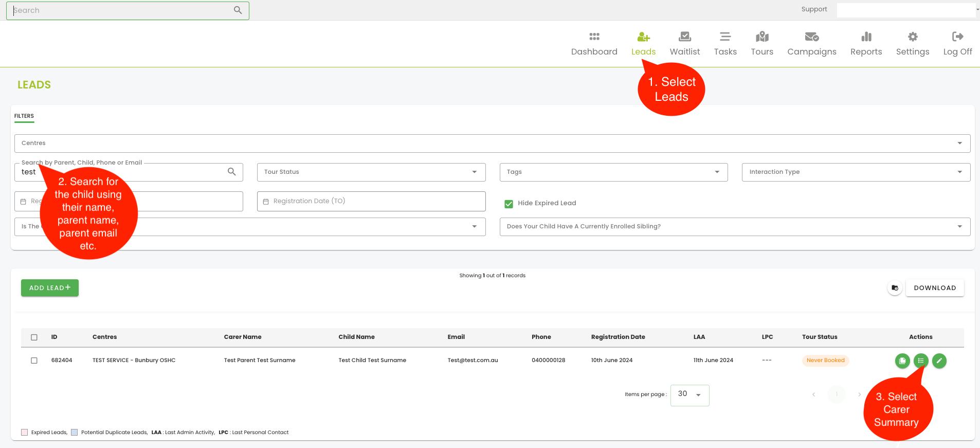Open the Campaigns envelope icon
This screenshot has width=980, height=448.
tap(812, 37)
